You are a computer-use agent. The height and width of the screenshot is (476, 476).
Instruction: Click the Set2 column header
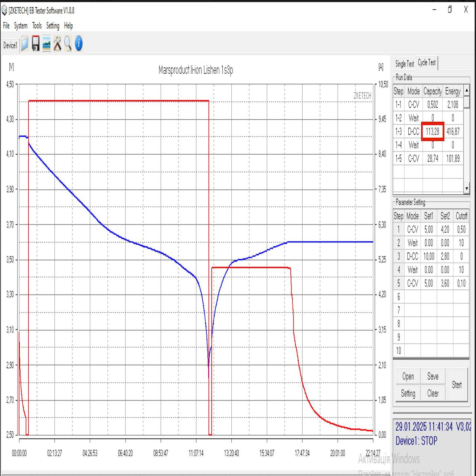click(445, 216)
